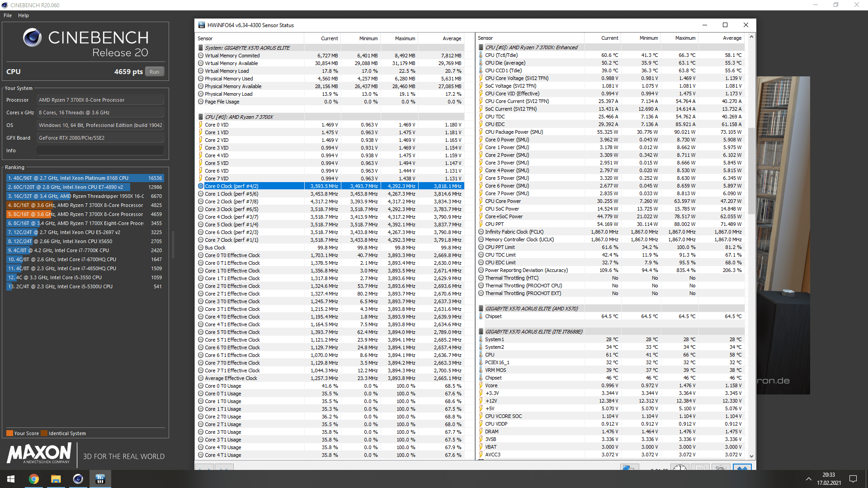Open the taskbar clock showing 20:33
Viewport: 868px width, 488px height.
pos(829,479)
